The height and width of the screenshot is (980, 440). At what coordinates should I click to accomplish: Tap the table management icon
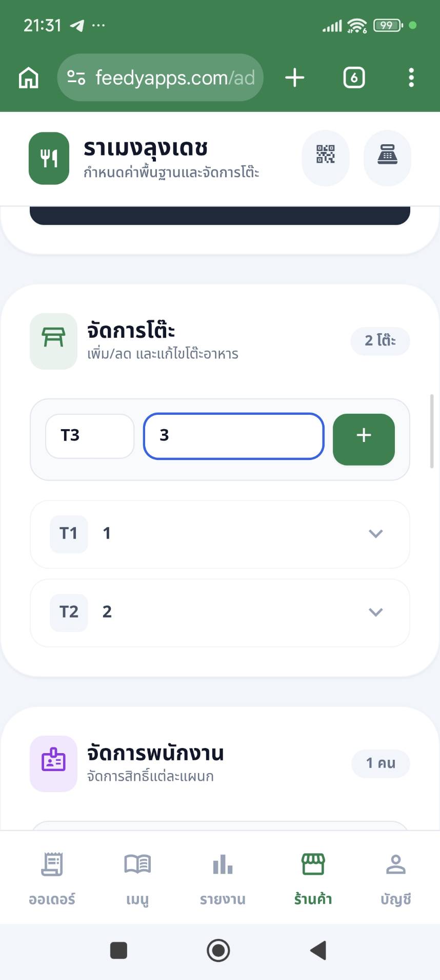(53, 341)
